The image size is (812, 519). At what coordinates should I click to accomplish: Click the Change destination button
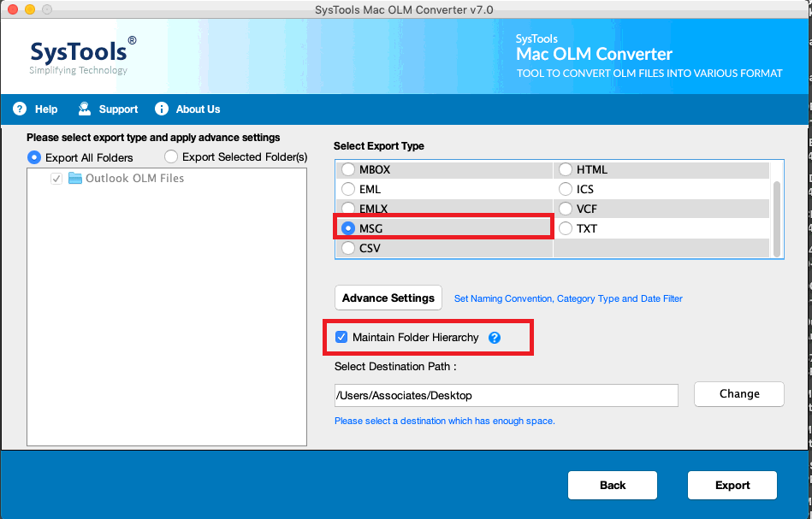[x=739, y=394]
